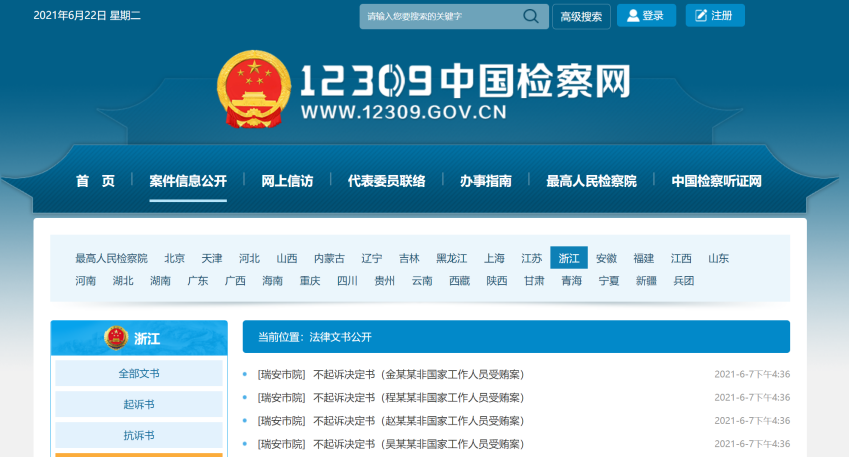
Task: Filter by 起诉书 in sidebar
Action: [139, 404]
